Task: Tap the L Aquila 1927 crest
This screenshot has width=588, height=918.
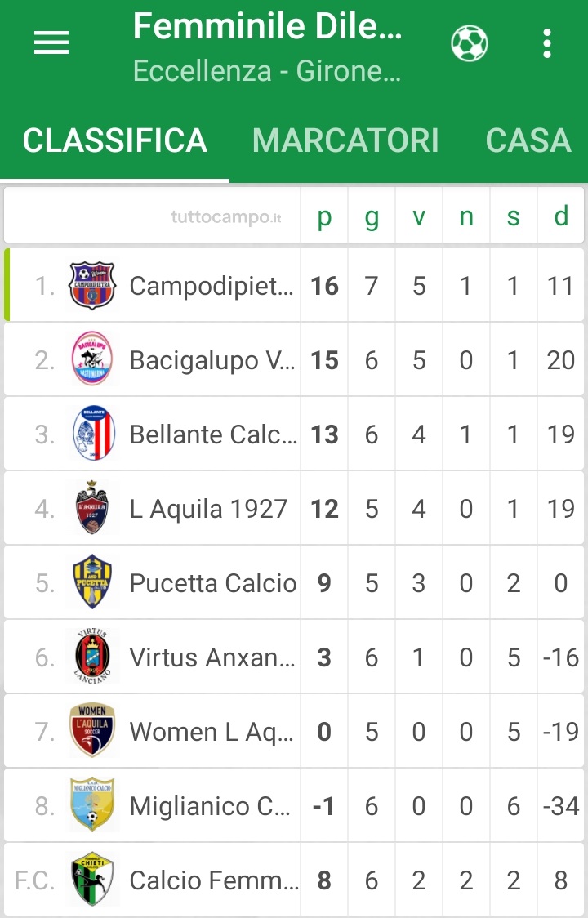Action: tap(92, 507)
